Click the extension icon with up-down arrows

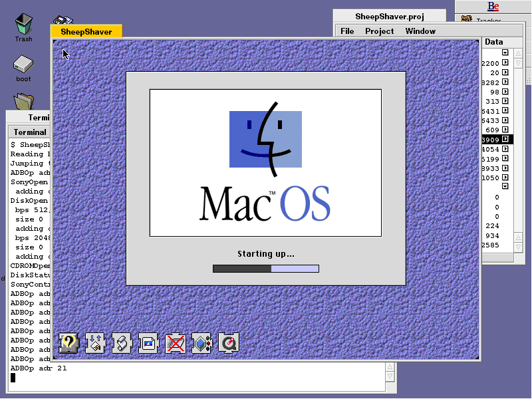[96, 342]
